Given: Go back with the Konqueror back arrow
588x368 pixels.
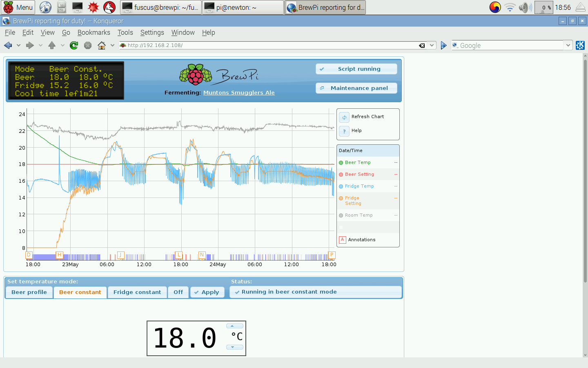Looking at the screenshot, I should click(8, 45).
